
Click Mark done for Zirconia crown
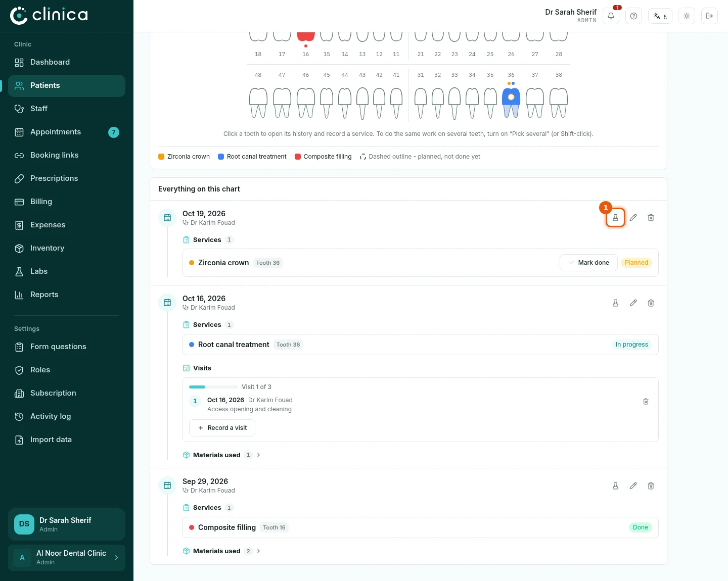[x=588, y=263]
